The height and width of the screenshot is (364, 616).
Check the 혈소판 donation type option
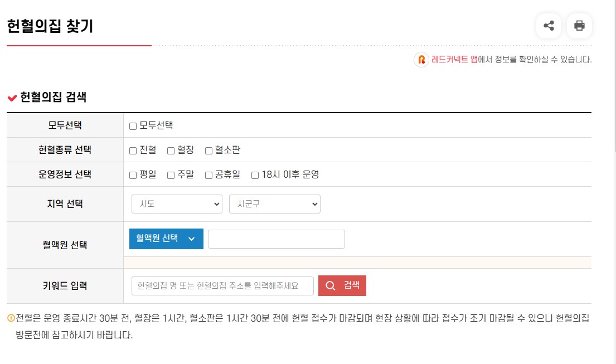tap(208, 149)
